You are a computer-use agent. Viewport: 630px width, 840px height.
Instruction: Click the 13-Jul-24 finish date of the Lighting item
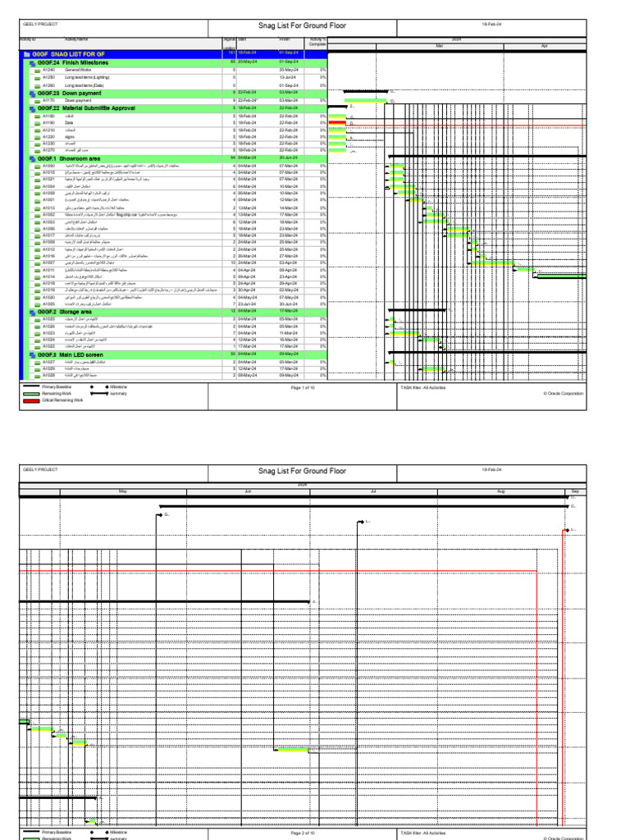tap(288, 78)
